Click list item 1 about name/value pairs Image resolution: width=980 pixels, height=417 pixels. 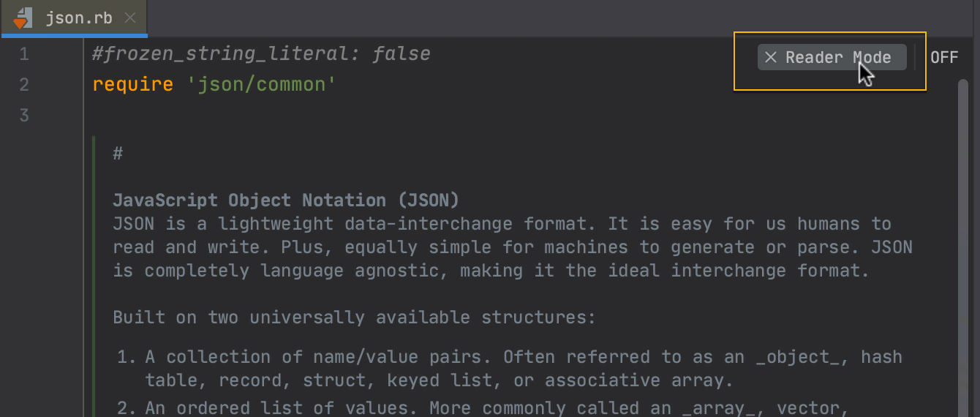tap(510, 369)
